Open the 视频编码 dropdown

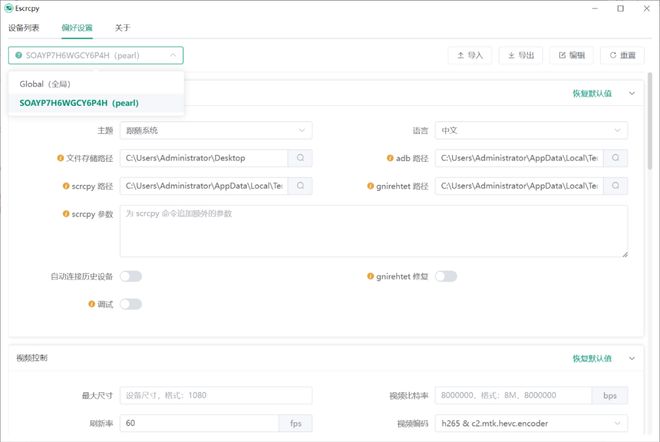531,423
